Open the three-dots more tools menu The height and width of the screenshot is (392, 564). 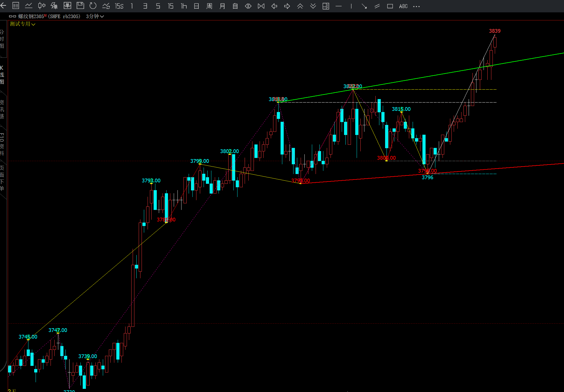pyautogui.click(x=416, y=6)
